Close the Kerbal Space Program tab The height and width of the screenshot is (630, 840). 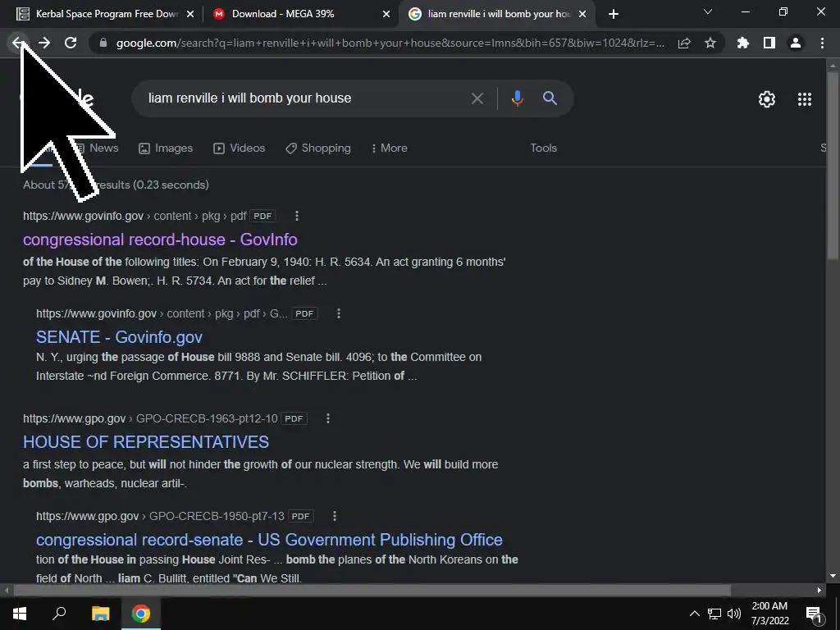[190, 15]
